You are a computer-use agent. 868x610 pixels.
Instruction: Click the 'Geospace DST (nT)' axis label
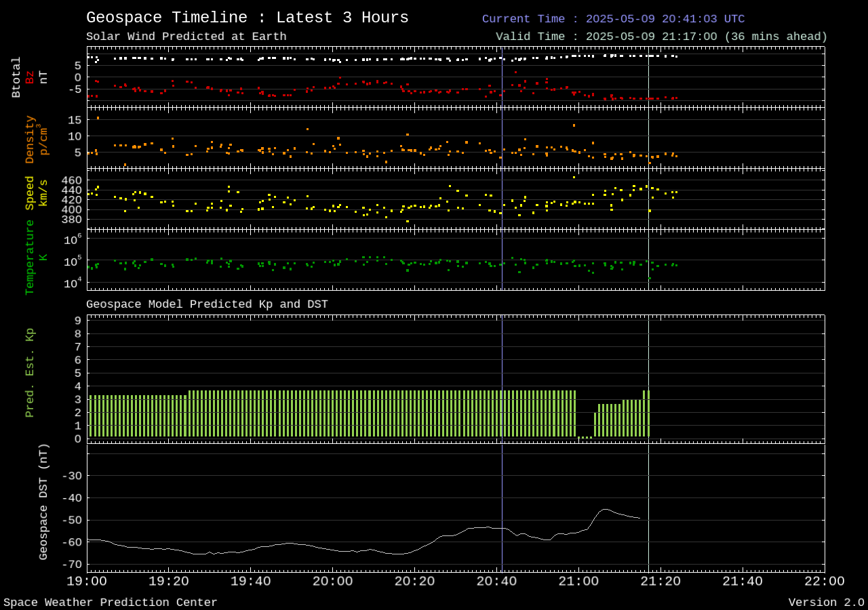click(43, 502)
